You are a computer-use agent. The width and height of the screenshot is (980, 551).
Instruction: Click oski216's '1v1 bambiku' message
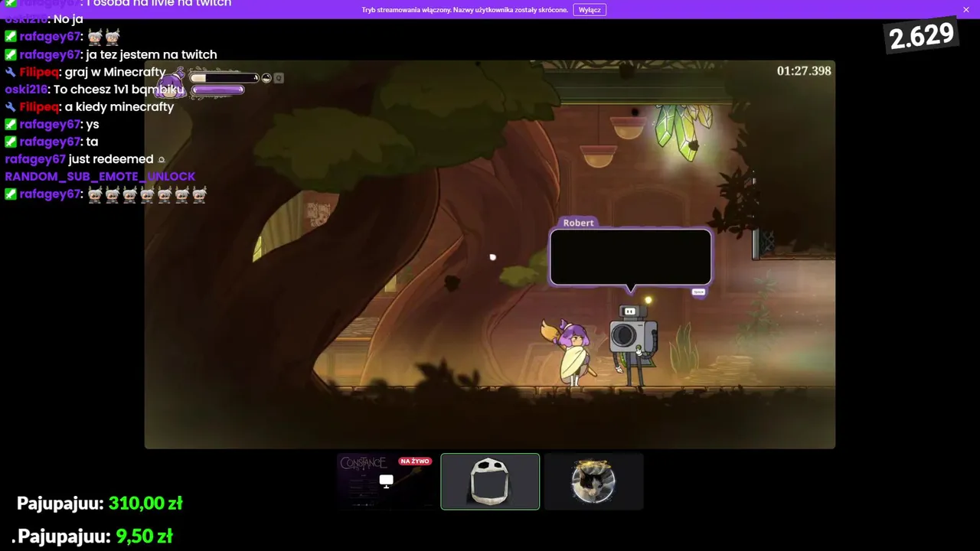(119, 90)
